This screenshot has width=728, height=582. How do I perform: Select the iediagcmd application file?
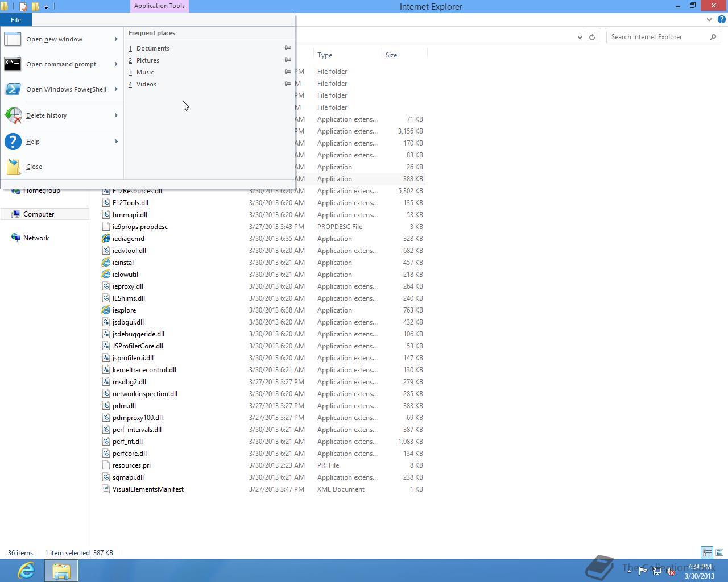pyautogui.click(x=129, y=239)
